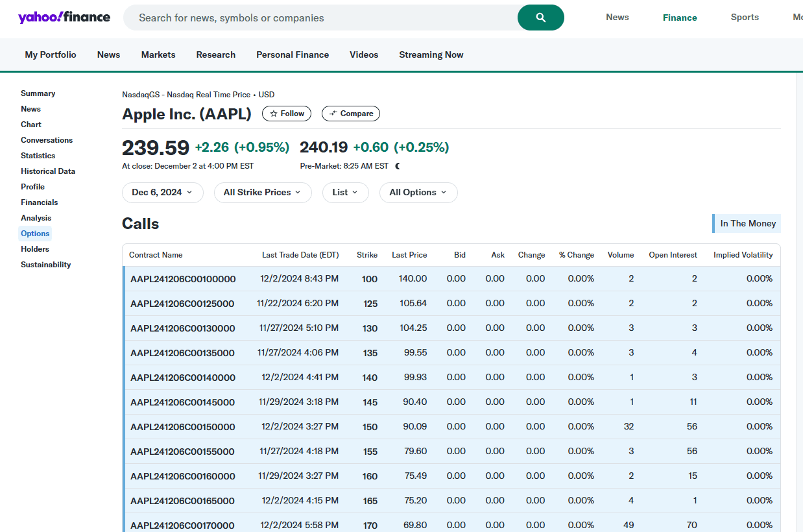Select Options in the sidebar
The image size is (803, 532).
pos(35,234)
